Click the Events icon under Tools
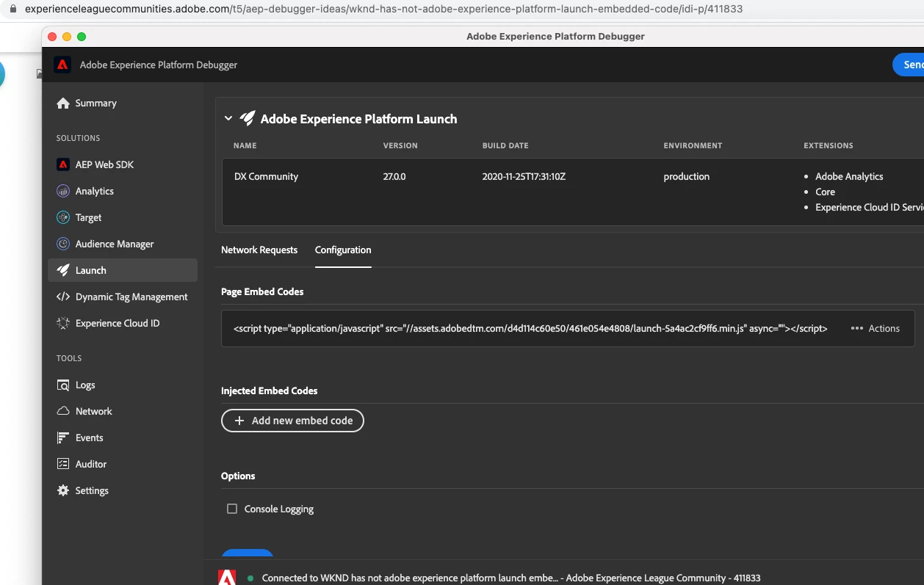This screenshot has height=585, width=924. click(63, 438)
